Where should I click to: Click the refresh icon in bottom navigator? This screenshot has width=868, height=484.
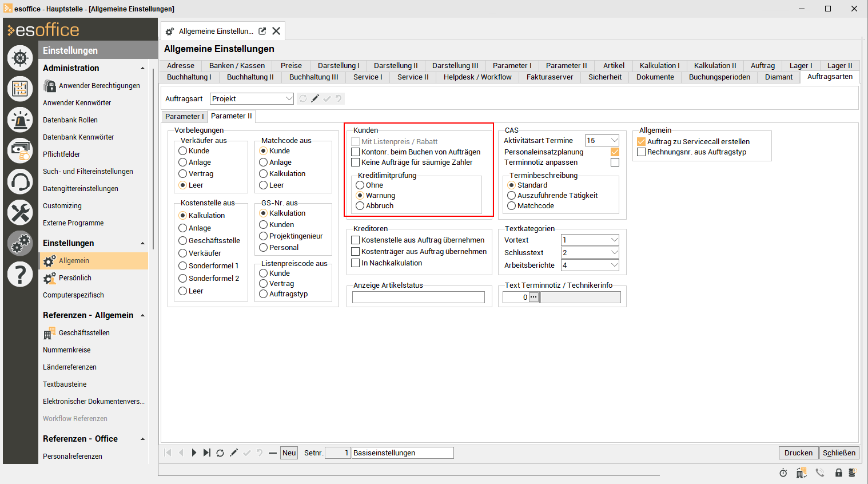click(x=220, y=453)
